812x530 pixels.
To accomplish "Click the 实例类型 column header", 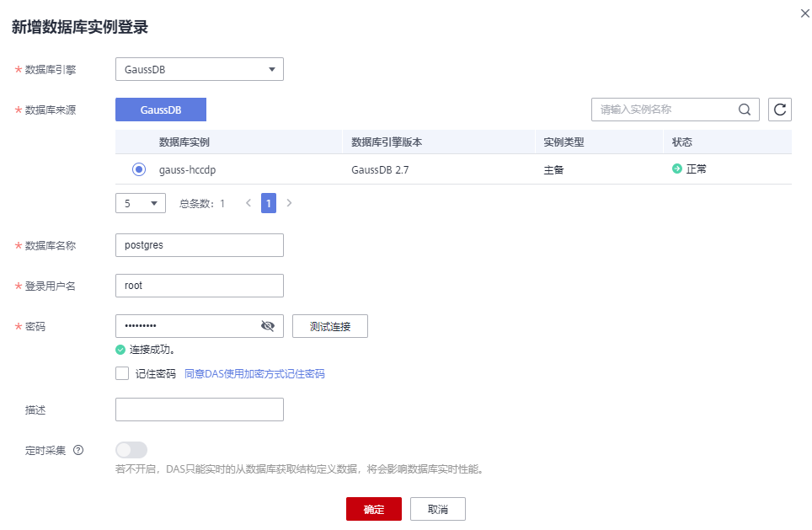I will 564,142.
